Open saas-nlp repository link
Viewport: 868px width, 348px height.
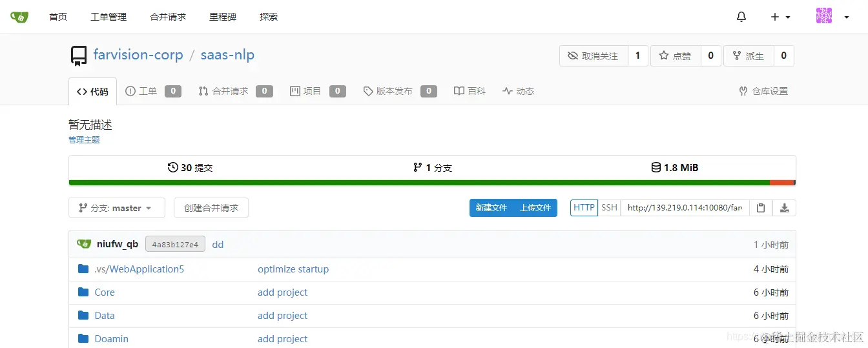point(227,55)
